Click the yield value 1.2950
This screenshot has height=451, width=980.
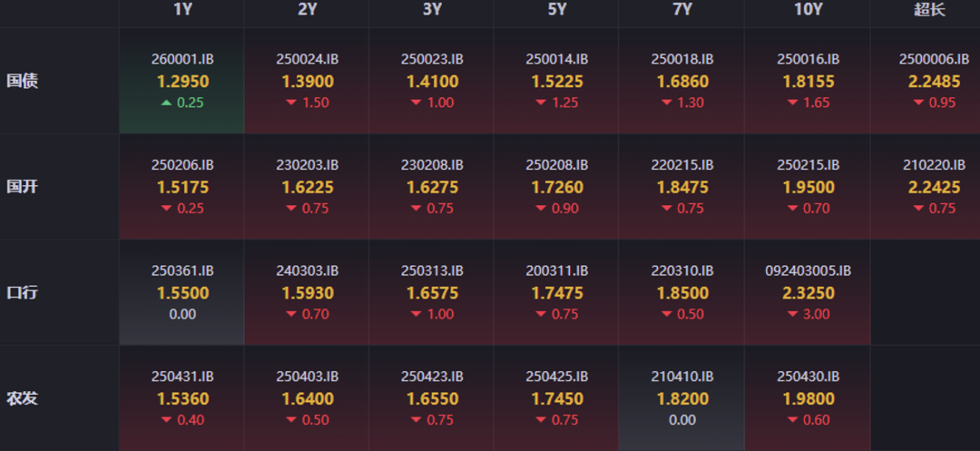[181, 81]
